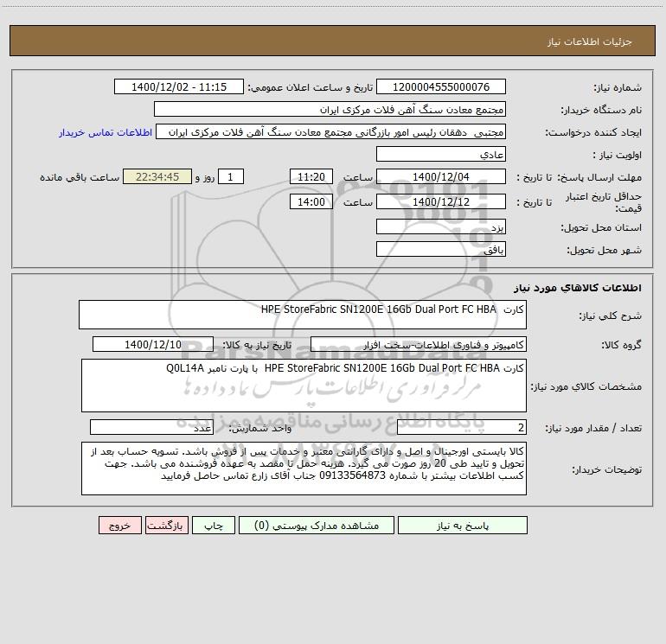Click the request creator field مجتبی دهقان
The height and width of the screenshot is (644, 666).
pyautogui.click(x=331, y=131)
